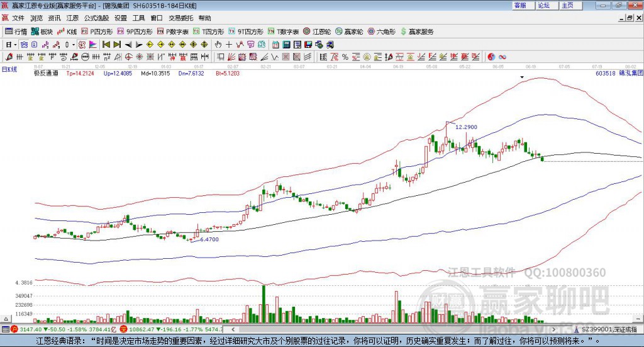Jump to first bar with green arrow
This screenshot has height=347, width=644.
tap(106, 45)
